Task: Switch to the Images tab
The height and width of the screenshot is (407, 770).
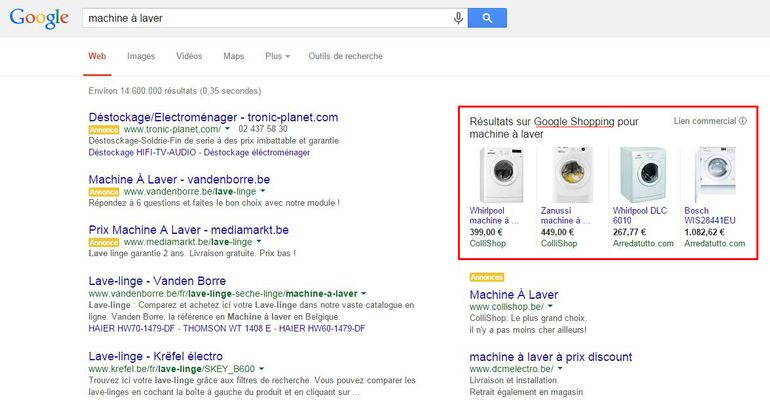Action: click(141, 56)
